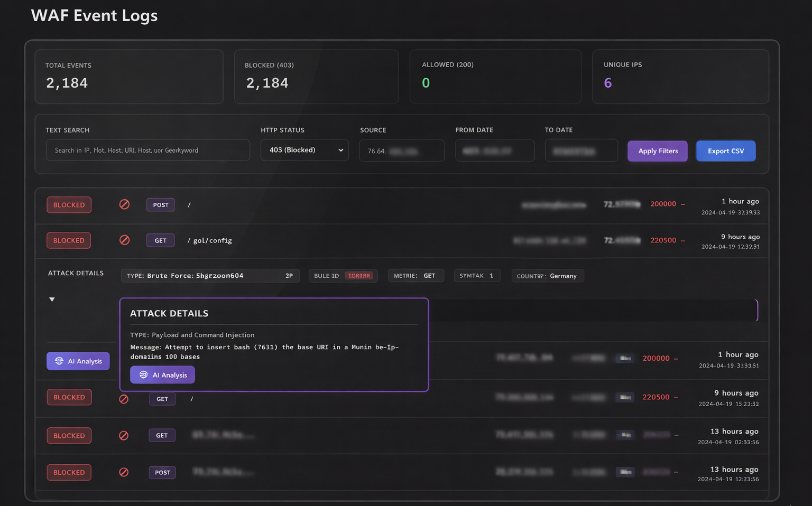The image size is (812, 506).
Task: Click the text search input field
Action: coord(148,150)
